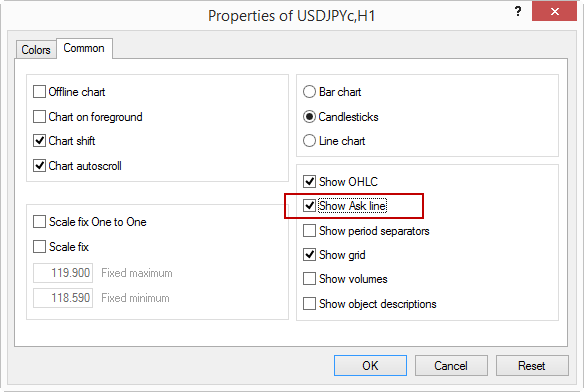Enable Show period separators
This screenshot has width=584, height=392.
click(x=309, y=231)
